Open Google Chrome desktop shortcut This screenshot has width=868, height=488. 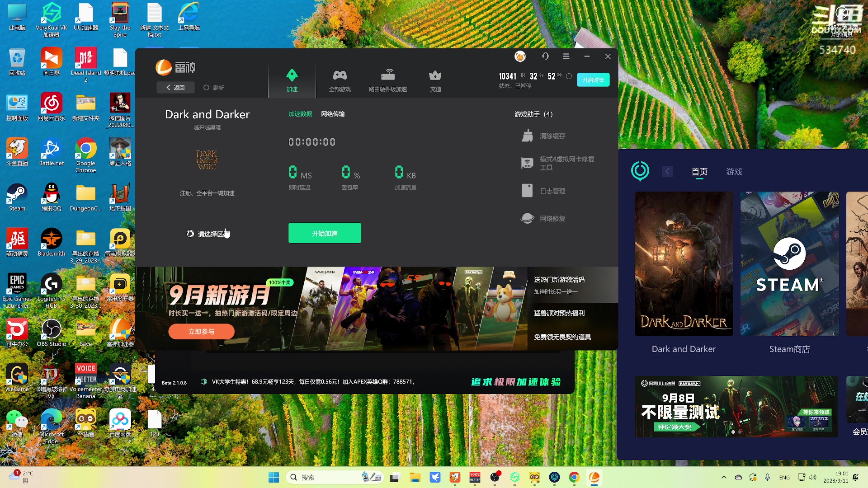(x=86, y=155)
